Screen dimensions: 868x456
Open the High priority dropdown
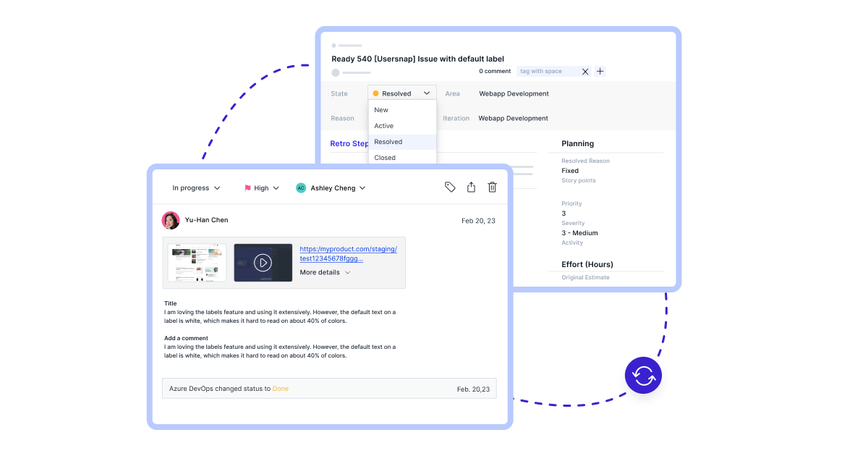[x=261, y=188]
